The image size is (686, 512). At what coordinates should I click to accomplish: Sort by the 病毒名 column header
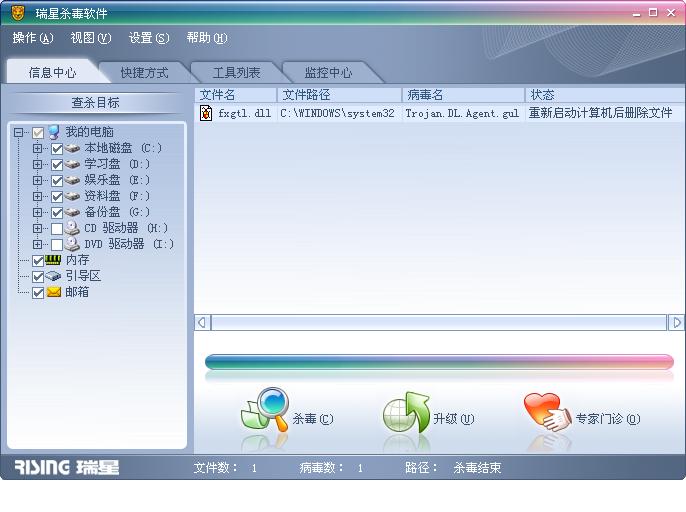pyautogui.click(x=463, y=95)
